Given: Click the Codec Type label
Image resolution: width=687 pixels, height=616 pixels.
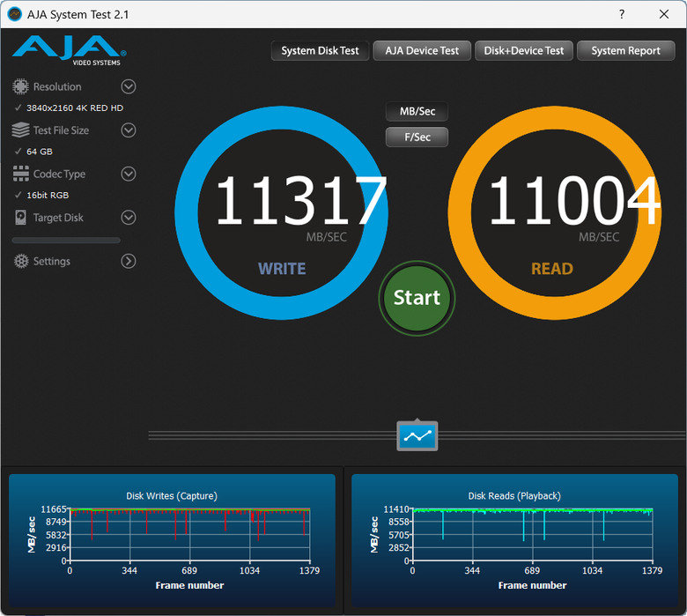Looking at the screenshot, I should click(59, 174).
